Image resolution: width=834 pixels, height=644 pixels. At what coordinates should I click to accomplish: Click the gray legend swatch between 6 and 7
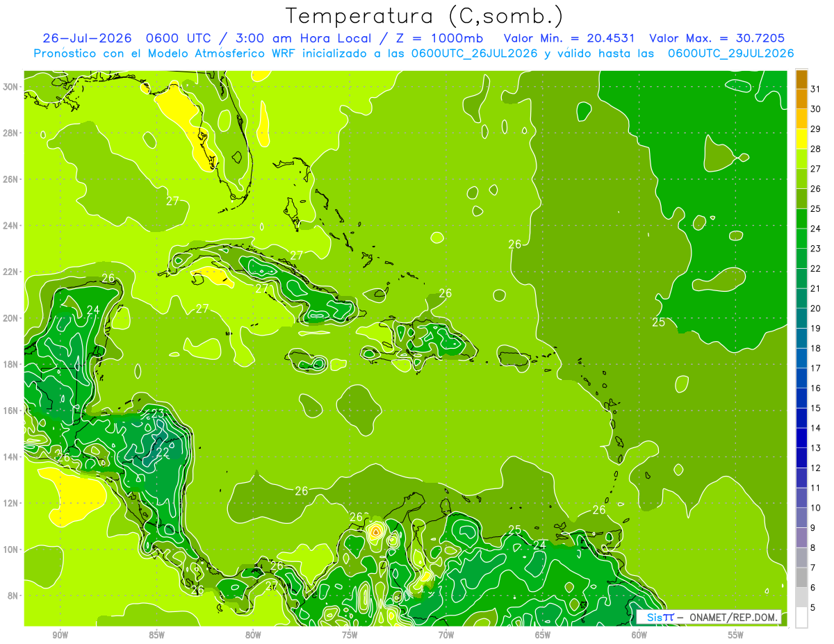pos(801,578)
